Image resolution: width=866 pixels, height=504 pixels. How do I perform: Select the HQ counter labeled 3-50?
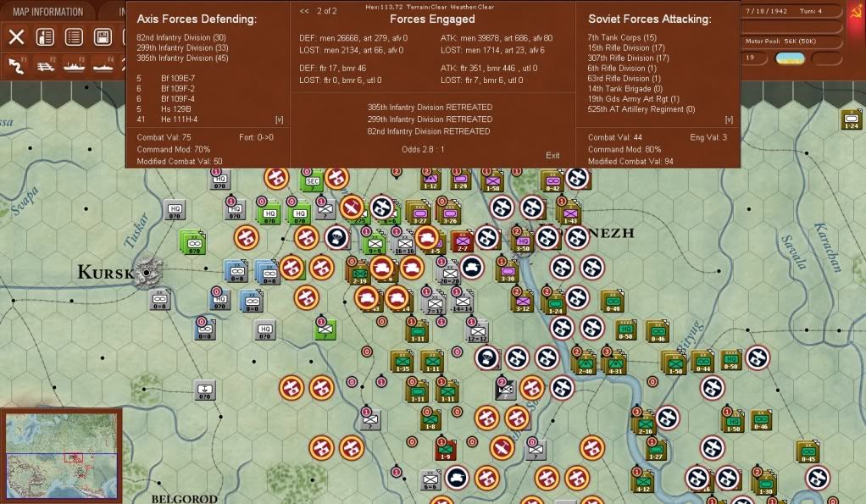pos(523,241)
